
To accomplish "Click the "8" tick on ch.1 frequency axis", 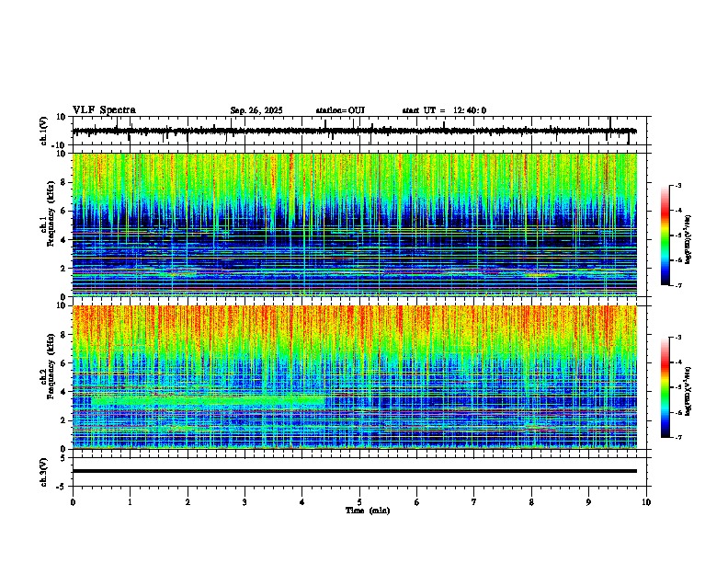I will [x=64, y=182].
